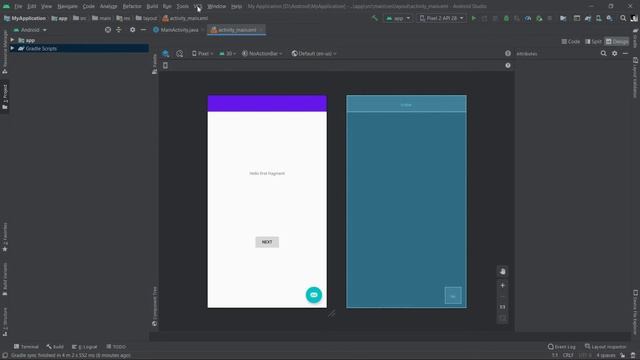Open the AVD Manager icon in the toolbar
640x360 pixels.
tap(598, 18)
